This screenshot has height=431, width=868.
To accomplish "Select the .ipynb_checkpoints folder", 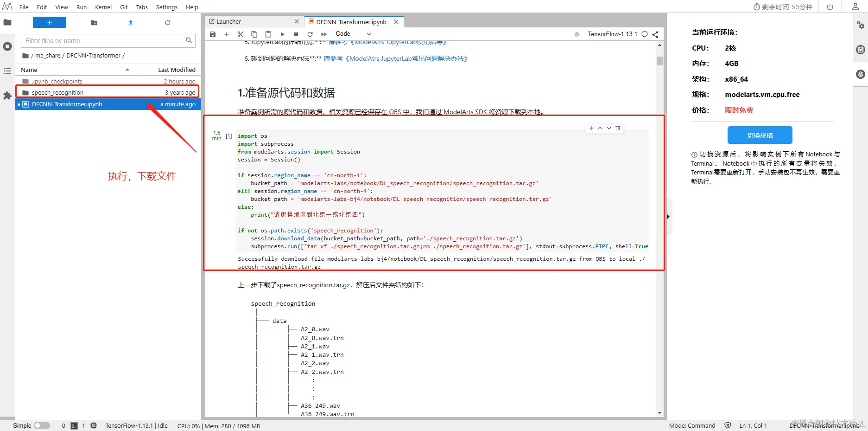I will point(108,81).
